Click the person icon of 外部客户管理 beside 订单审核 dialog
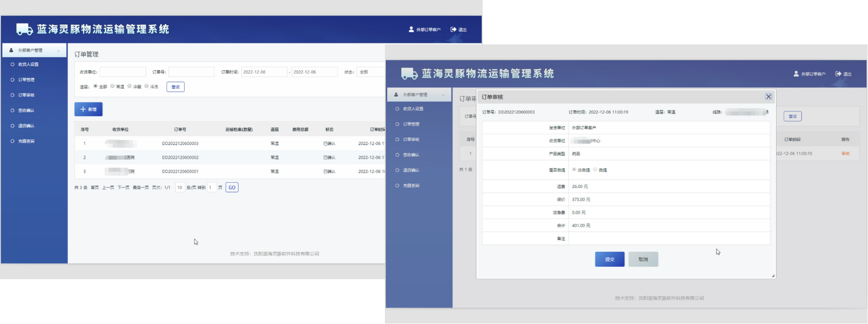 396,94
